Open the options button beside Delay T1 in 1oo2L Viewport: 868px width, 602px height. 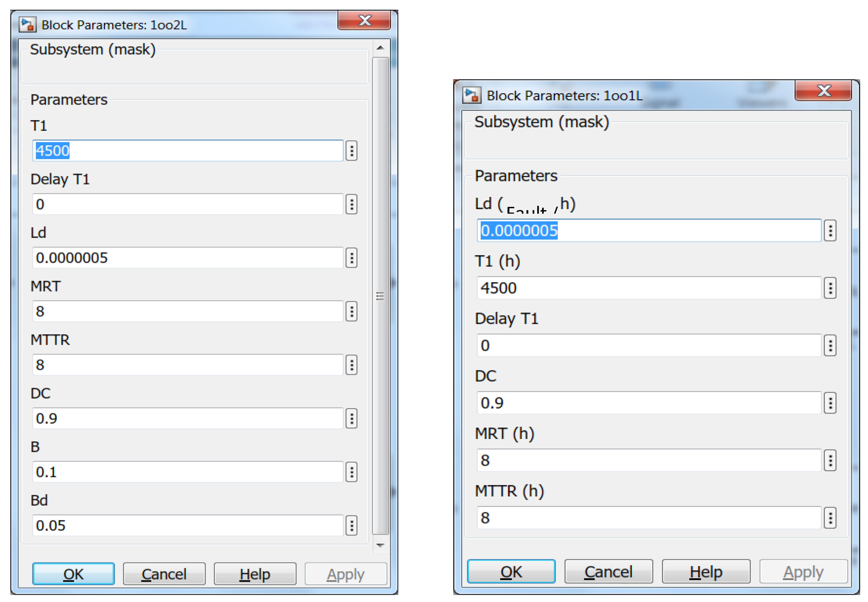click(x=351, y=204)
